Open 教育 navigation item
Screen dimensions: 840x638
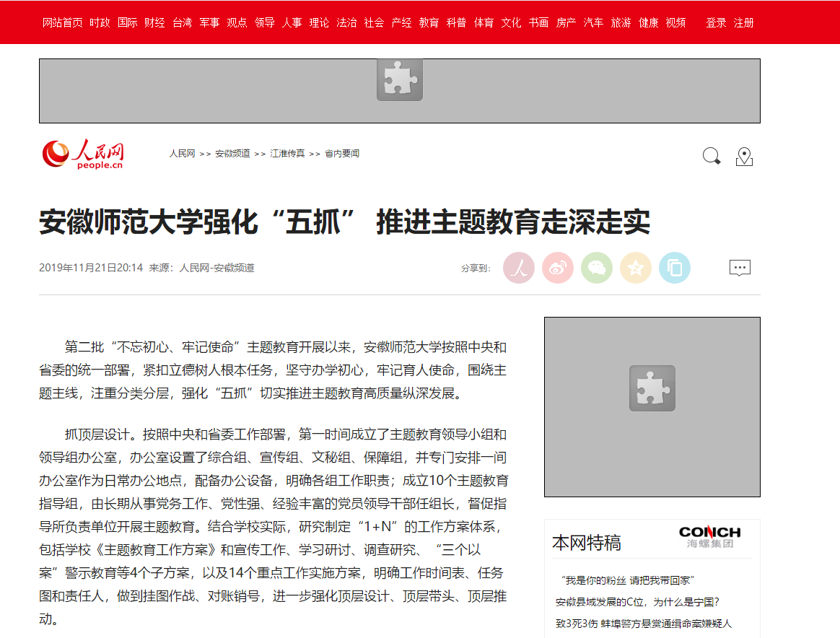click(x=429, y=22)
